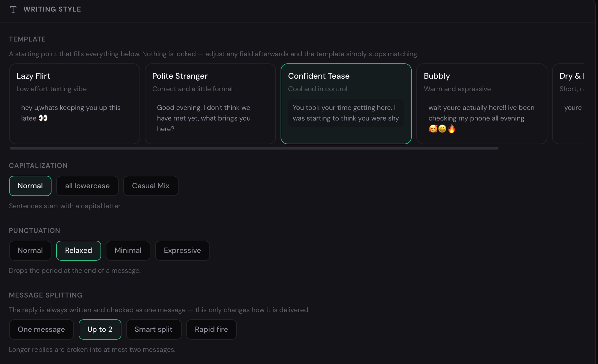Set punctuation to Normal
The width and height of the screenshot is (598, 364).
30,250
